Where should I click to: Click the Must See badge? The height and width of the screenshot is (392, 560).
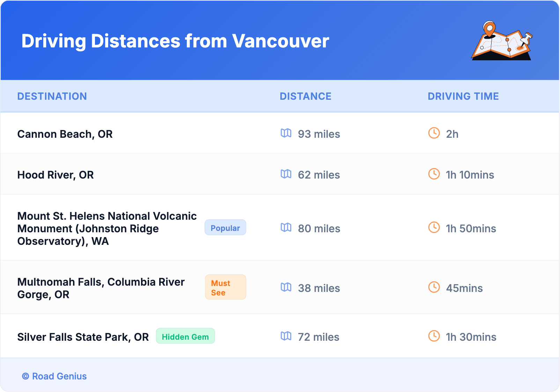click(x=225, y=287)
